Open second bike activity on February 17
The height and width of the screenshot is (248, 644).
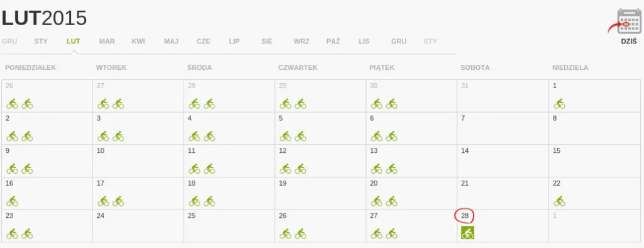(x=118, y=201)
